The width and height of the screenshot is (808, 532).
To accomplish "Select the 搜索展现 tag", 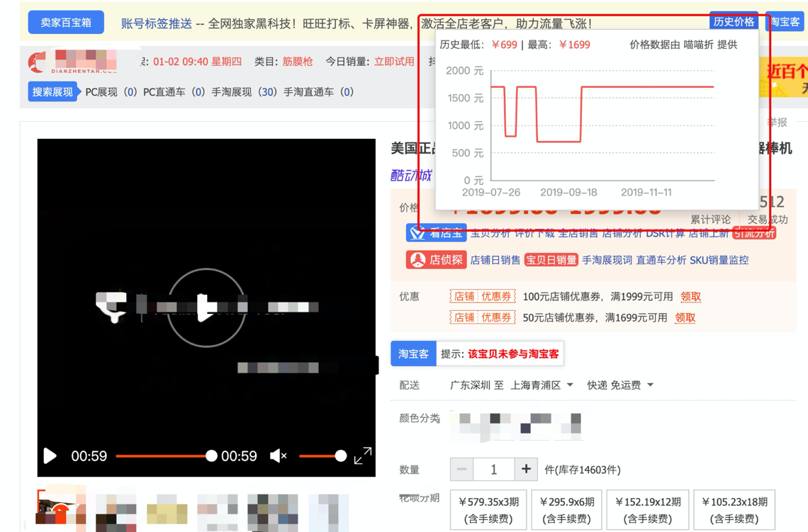I will click(x=52, y=91).
